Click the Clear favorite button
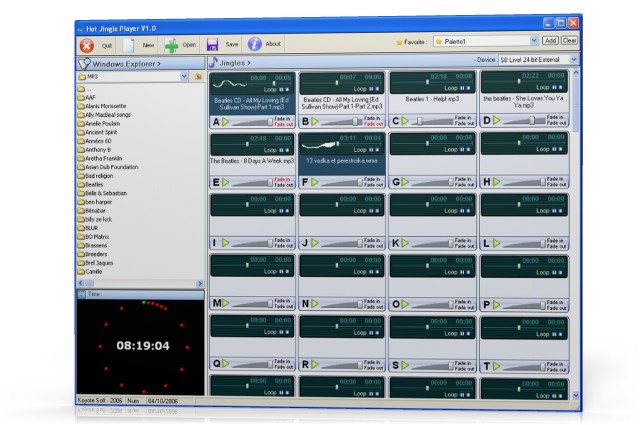Image resolution: width=640 pixels, height=425 pixels. [x=569, y=40]
